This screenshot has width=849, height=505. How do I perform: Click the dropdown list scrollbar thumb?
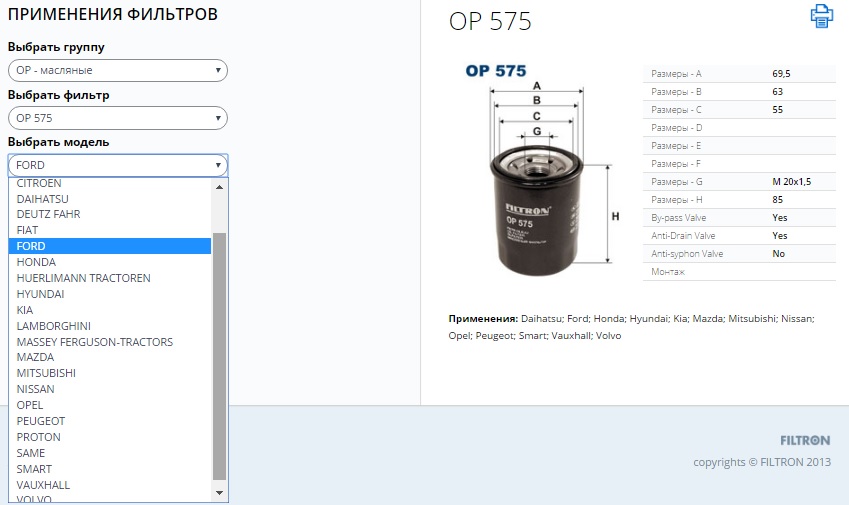pos(219,356)
